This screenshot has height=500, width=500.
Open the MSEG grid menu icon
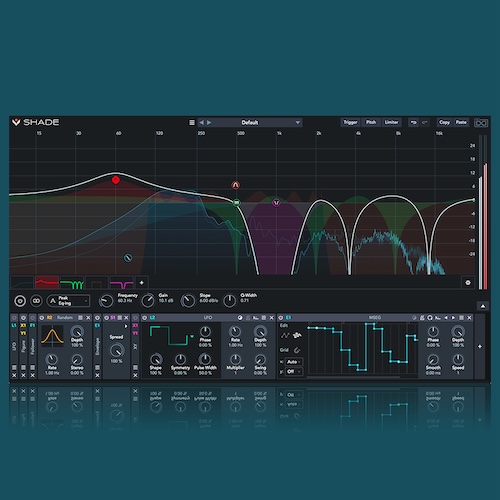coord(461,318)
